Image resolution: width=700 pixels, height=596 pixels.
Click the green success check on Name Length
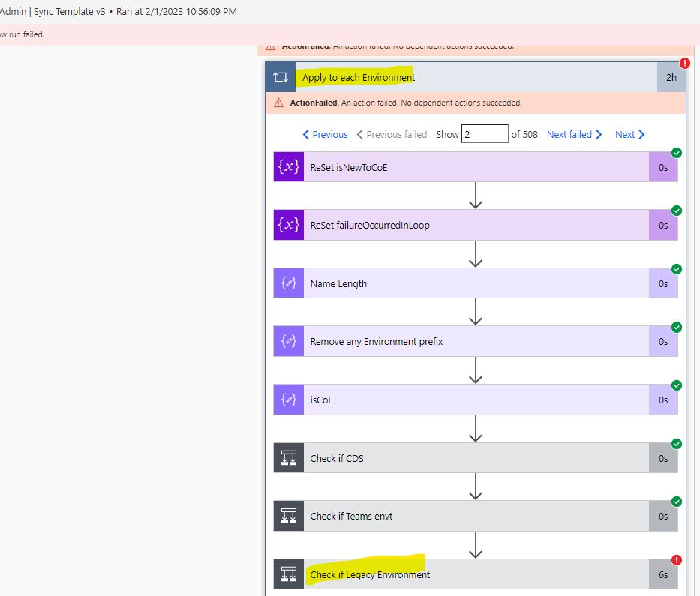coord(677,269)
